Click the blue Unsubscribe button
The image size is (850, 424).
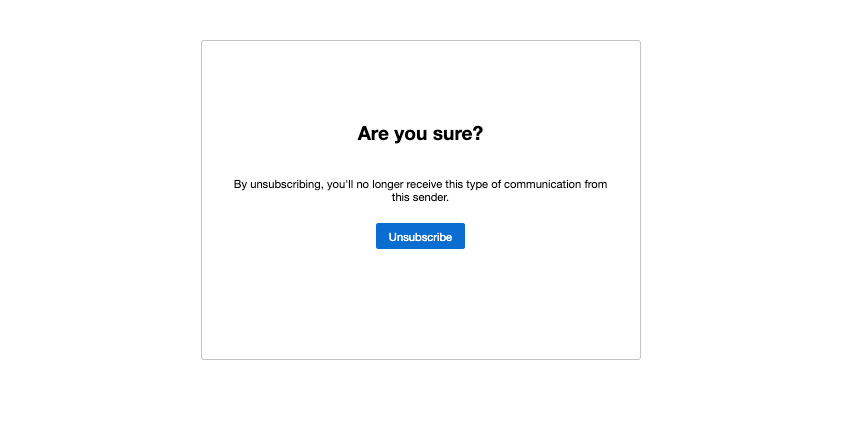pyautogui.click(x=420, y=237)
